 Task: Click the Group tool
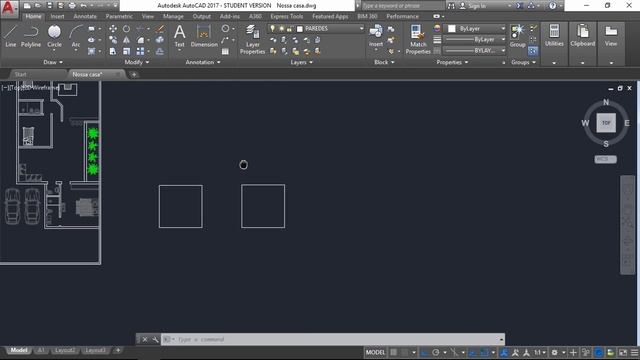[x=518, y=36]
